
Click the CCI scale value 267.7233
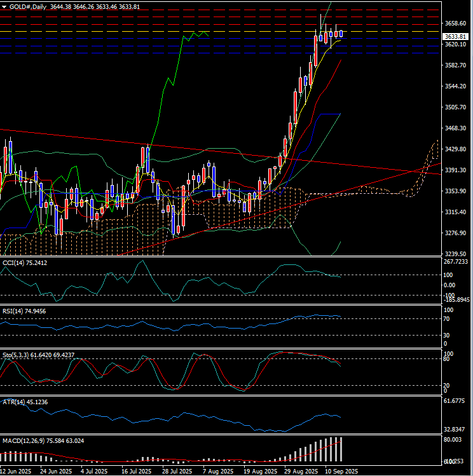click(456, 262)
